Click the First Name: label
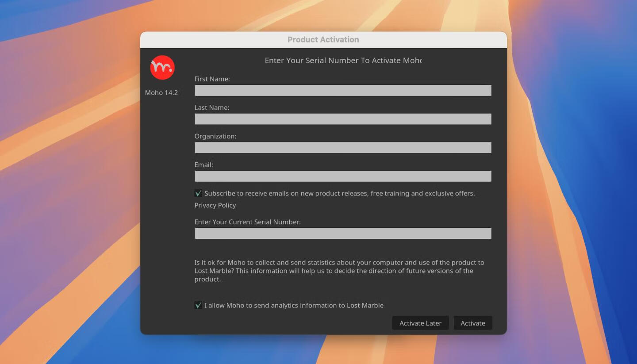The height and width of the screenshot is (364, 637). coord(212,79)
